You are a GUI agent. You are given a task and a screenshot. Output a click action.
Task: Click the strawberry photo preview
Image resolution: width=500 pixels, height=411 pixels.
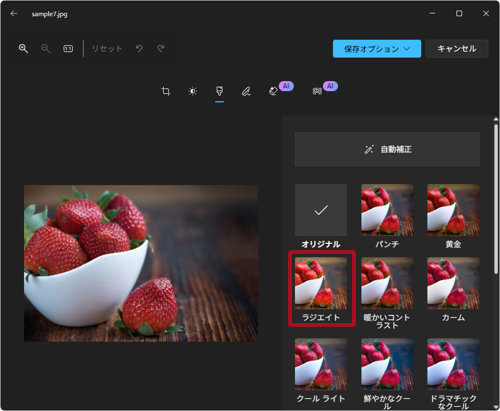(x=141, y=263)
